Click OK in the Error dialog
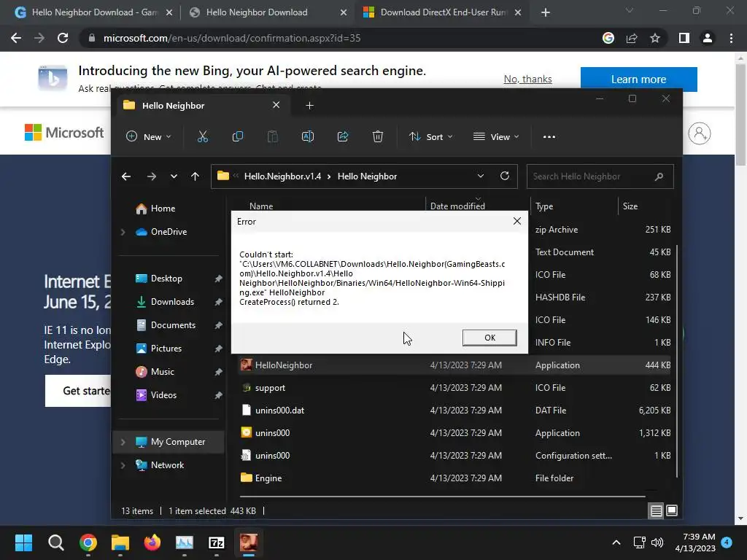 click(x=489, y=338)
